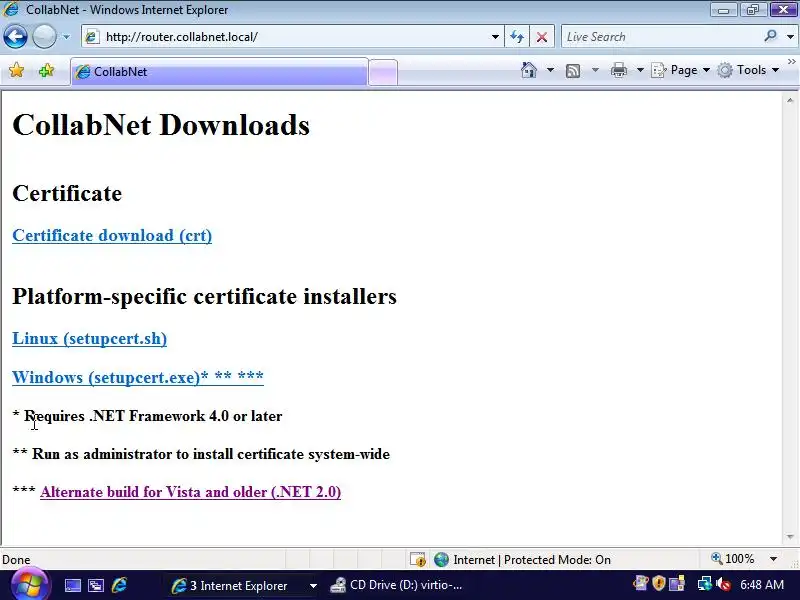Open Alternate build for Vista link
This screenshot has height=600, width=800.
point(190,492)
